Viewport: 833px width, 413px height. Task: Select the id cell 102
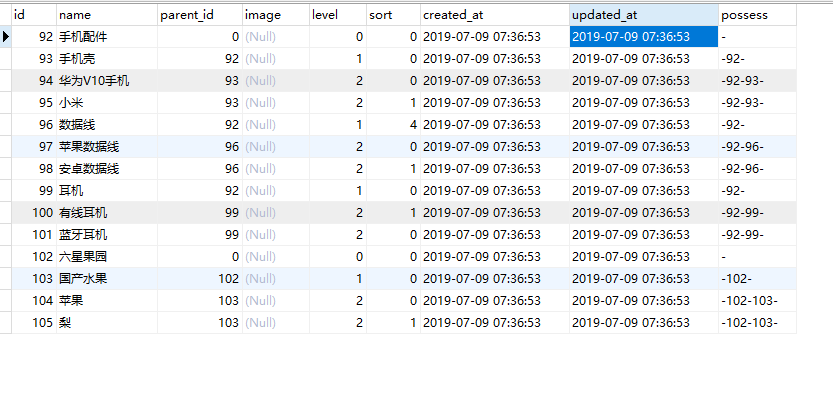click(x=34, y=257)
